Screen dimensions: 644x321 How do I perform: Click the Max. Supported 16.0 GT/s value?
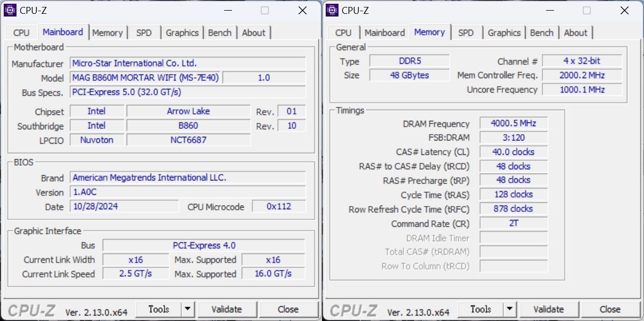[274, 274]
